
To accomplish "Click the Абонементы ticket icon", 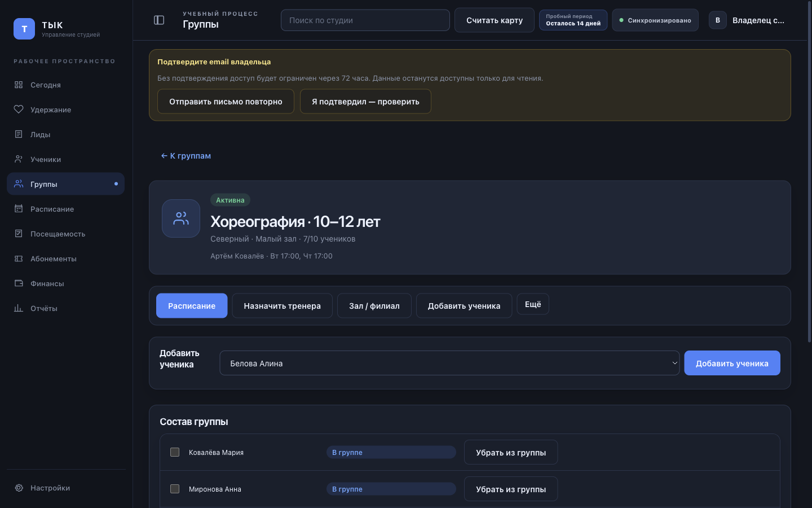I will click(19, 259).
